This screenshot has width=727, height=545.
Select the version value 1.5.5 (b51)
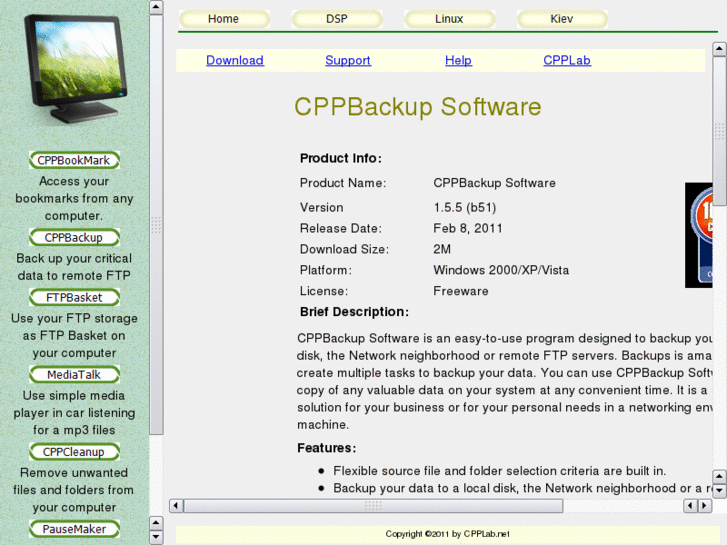[x=465, y=207]
